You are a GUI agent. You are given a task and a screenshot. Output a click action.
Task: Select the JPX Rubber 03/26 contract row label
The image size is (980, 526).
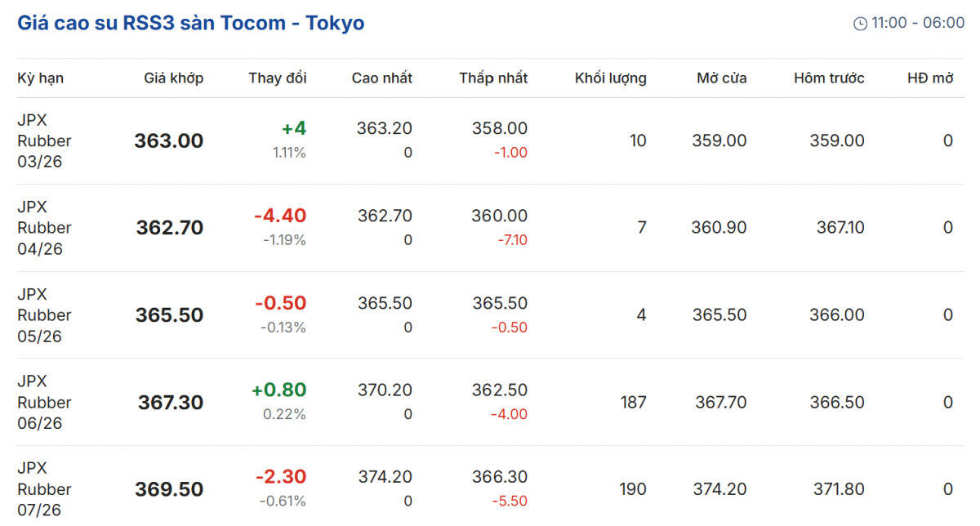point(44,140)
